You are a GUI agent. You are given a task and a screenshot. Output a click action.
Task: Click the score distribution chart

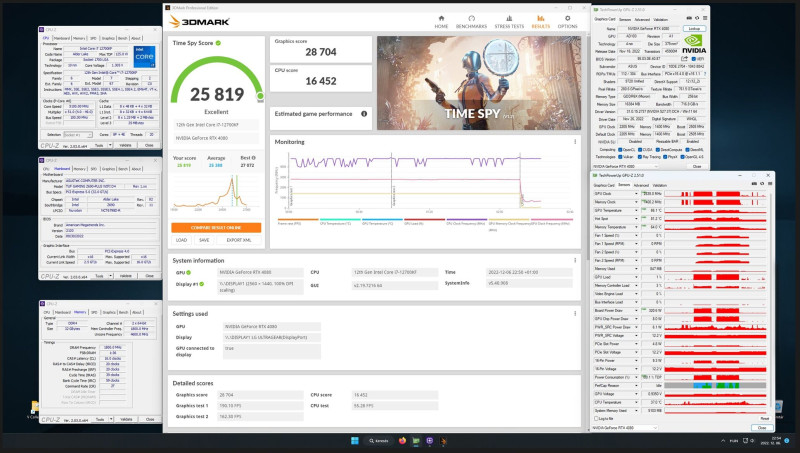215,192
